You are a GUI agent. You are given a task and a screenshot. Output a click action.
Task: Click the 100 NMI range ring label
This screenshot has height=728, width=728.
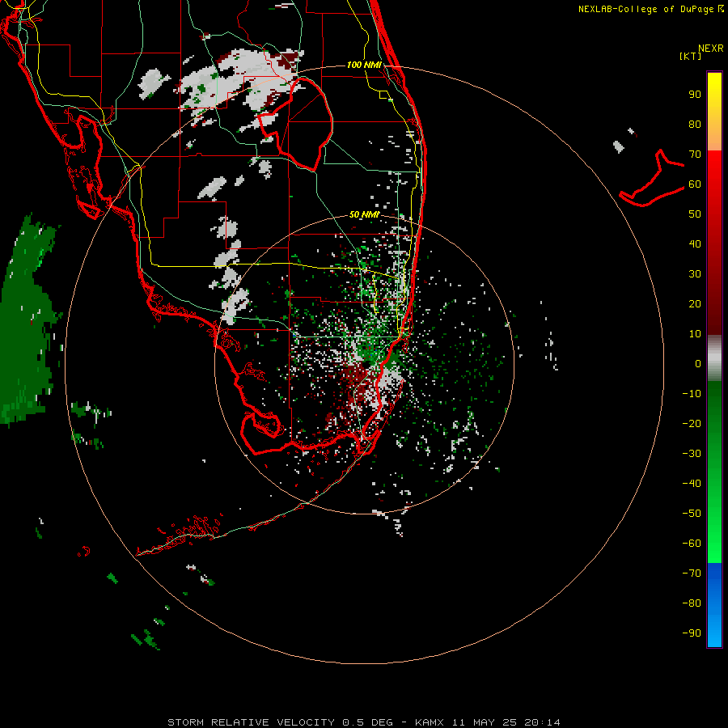pyautogui.click(x=364, y=65)
